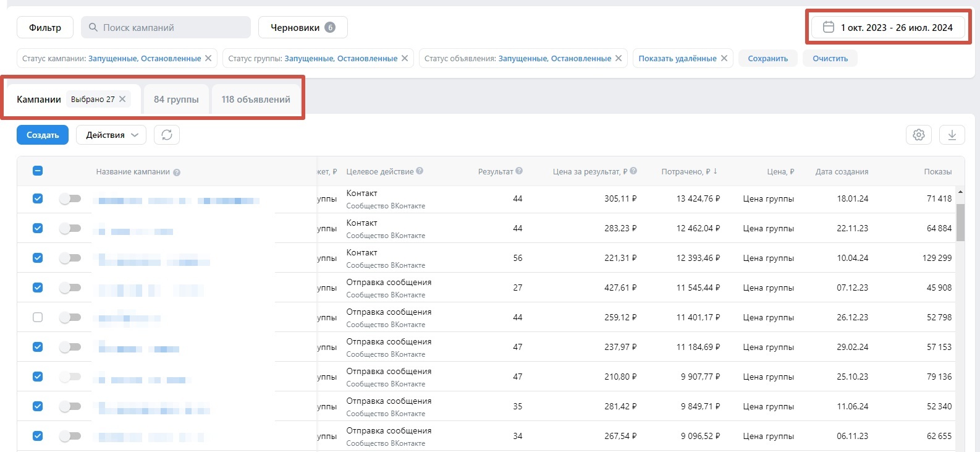Download the campaigns report via arrow icon
980x452 pixels.
tap(952, 135)
